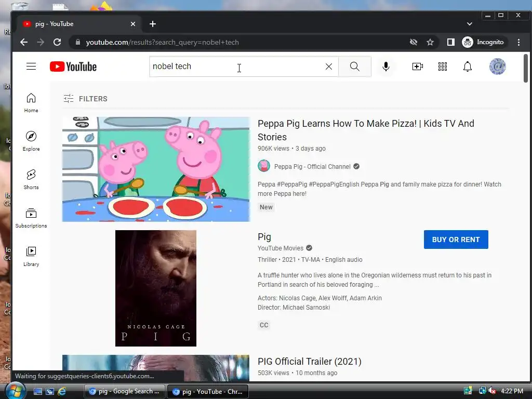
Task: Select the pig - YouTube browser tab
Action: click(x=79, y=24)
